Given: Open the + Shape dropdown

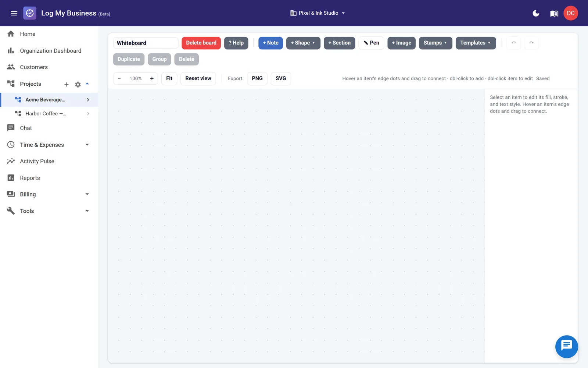Looking at the screenshot, I should [x=303, y=43].
